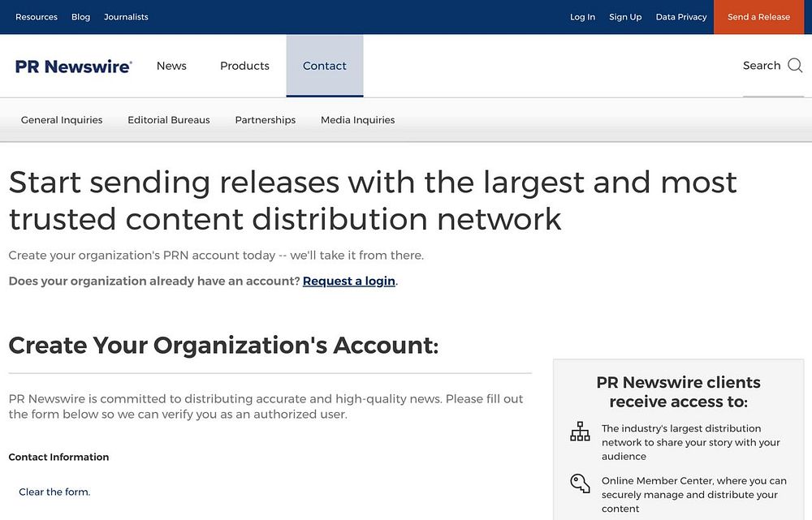Viewport: 812px width, 520px height.
Task: Click the PR Newswire clients receive access heading
Action: pyautogui.click(x=678, y=392)
